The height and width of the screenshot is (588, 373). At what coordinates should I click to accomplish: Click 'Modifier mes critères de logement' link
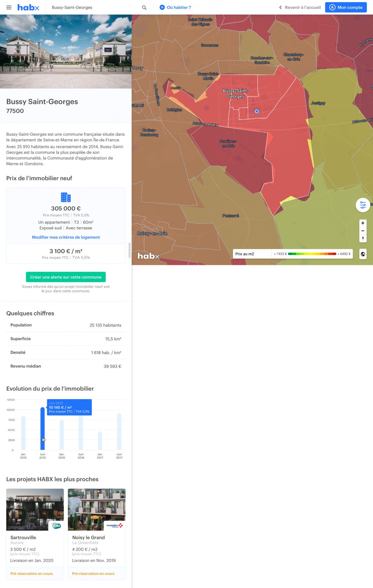tap(66, 237)
